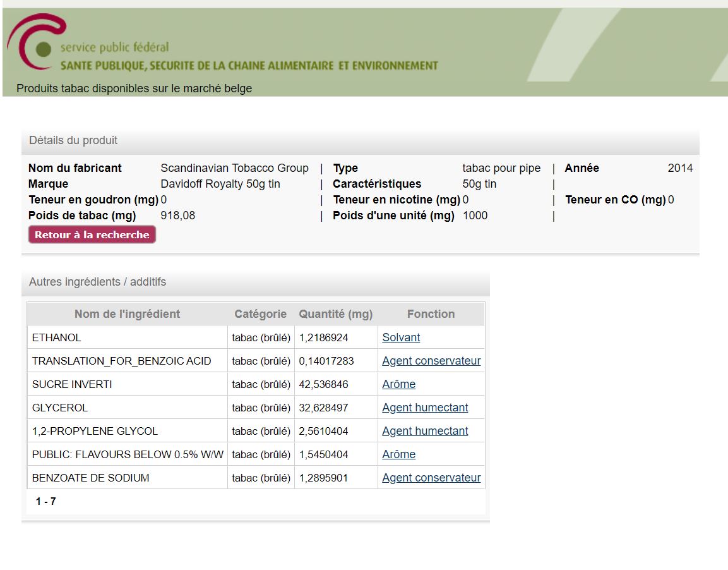Open Arôme link in Flavours below 0.5% row

point(399,454)
